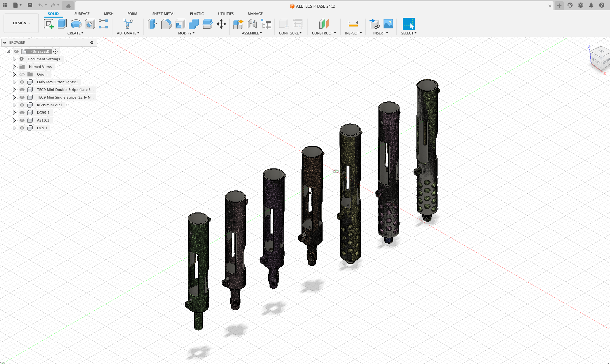Open the MODIFY dropdown menu
Viewport: 610px width, 364px height.
tap(186, 33)
